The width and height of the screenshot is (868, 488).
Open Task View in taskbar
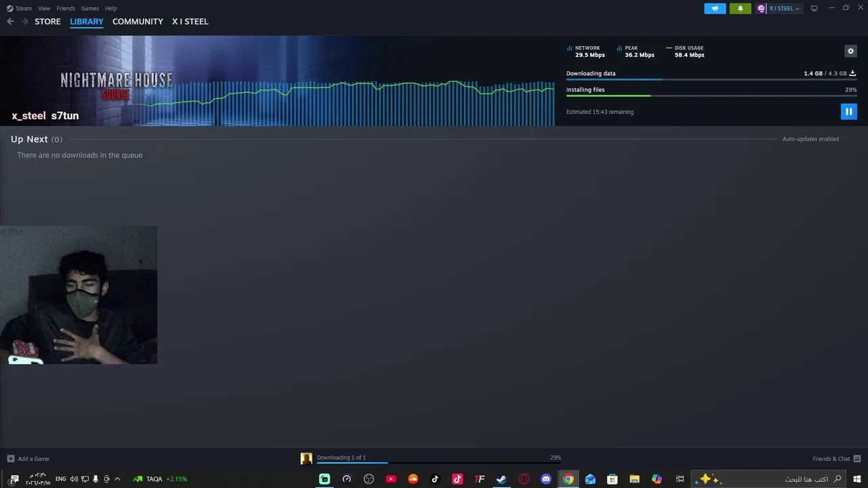[x=679, y=479]
